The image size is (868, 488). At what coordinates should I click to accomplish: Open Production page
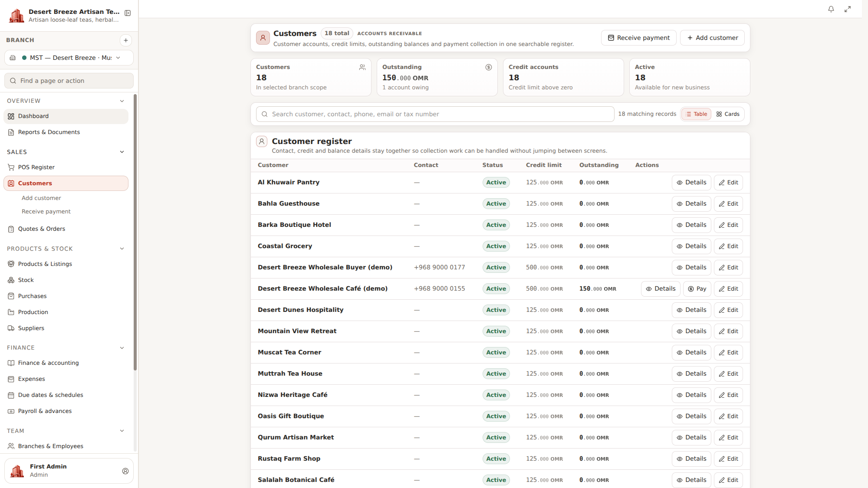[66, 312]
